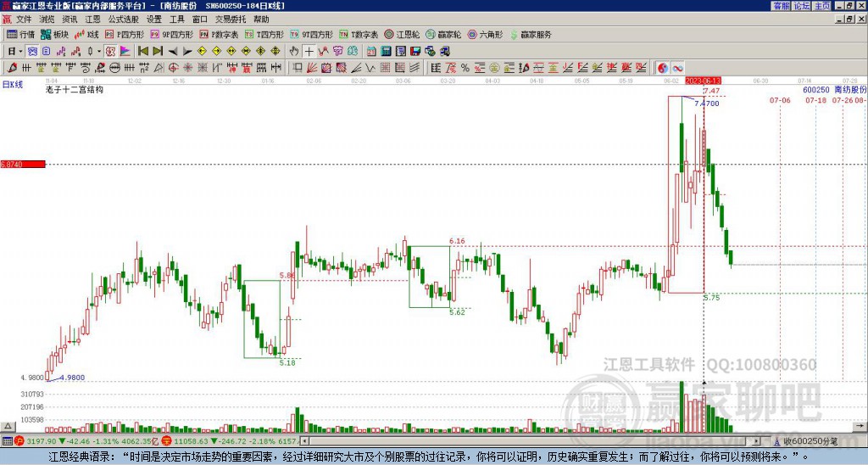Click the black right arrow icon

coord(187,52)
